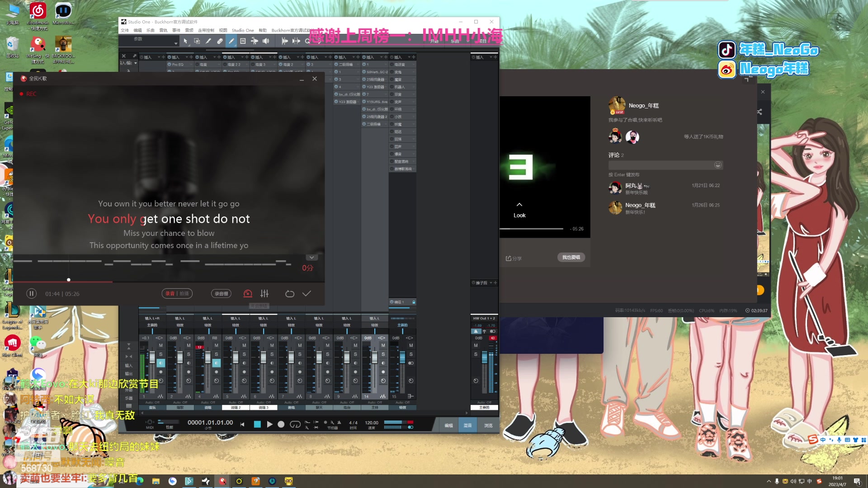Image resolution: width=868 pixels, height=488 pixels.
Task: Select the Range tool in Studio One toolbar
Action: 197,41
